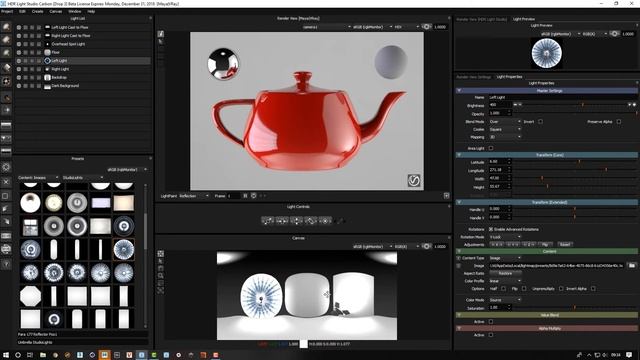Adjust the Longitude slider

606,169
